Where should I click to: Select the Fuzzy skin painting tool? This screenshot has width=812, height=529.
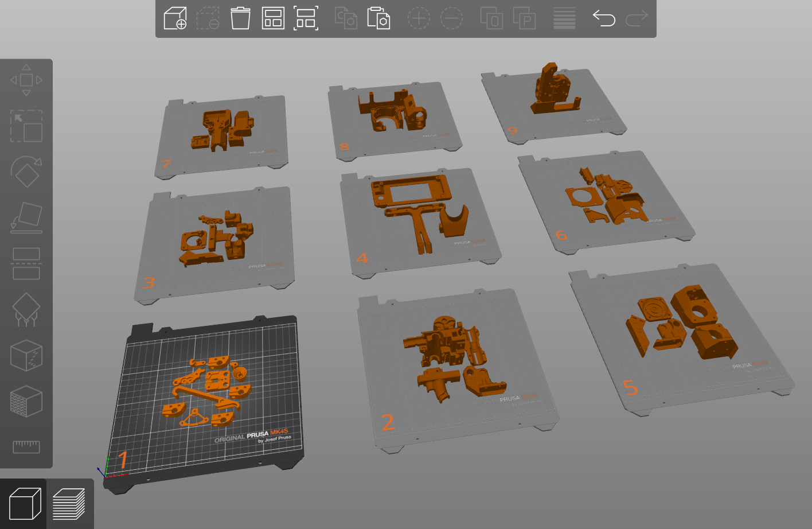coord(26,402)
